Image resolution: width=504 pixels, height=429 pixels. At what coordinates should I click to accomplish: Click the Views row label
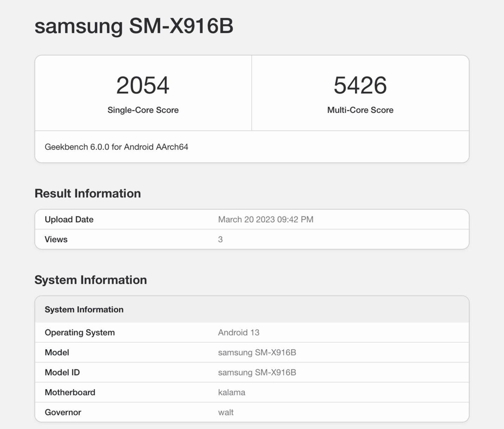point(56,239)
